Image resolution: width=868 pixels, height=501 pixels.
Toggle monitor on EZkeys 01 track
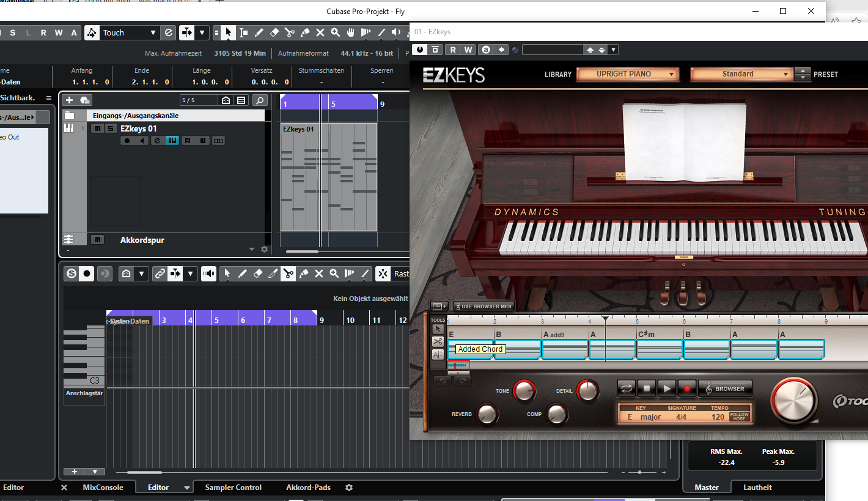pyautogui.click(x=142, y=141)
